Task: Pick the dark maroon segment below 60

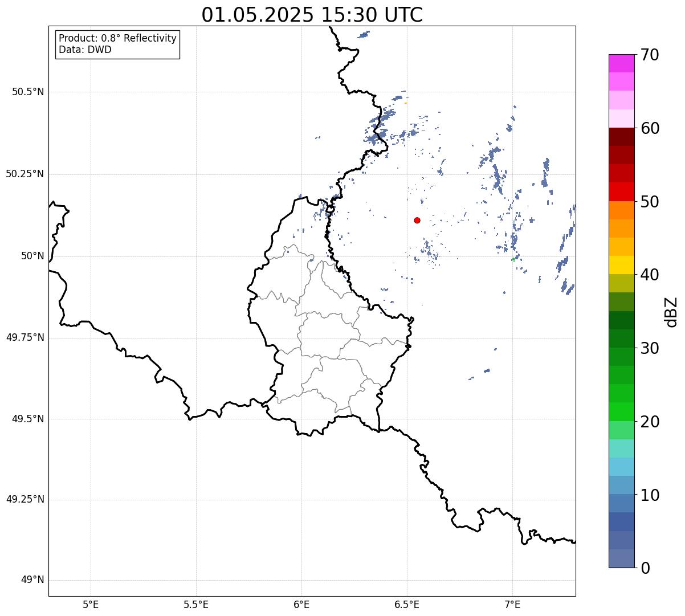Action: [622, 137]
